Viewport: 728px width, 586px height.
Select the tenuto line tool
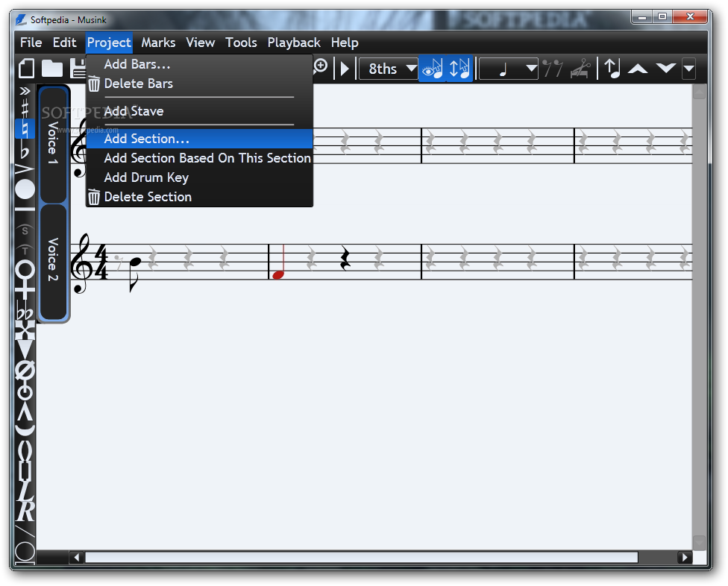pyautogui.click(x=25, y=209)
